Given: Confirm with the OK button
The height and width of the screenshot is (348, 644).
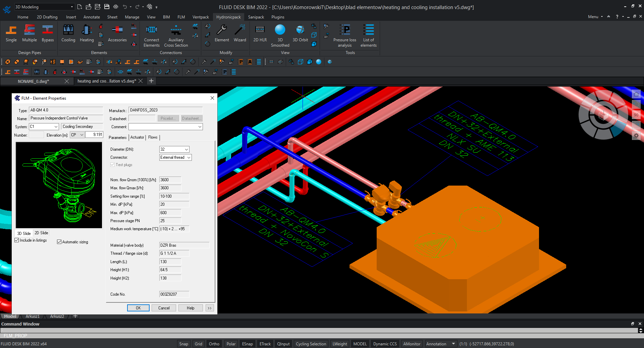Looking at the screenshot, I should point(138,308).
